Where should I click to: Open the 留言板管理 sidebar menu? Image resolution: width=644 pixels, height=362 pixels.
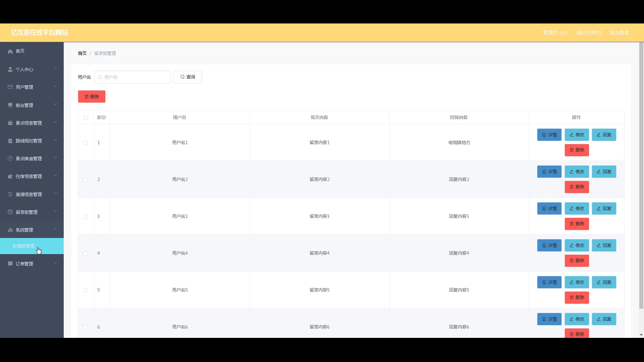coord(32,212)
